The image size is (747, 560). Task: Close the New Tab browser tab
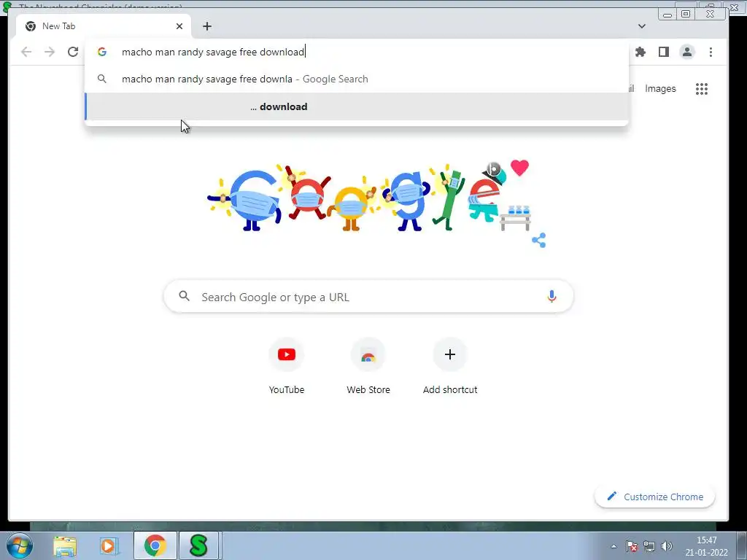pos(179,26)
